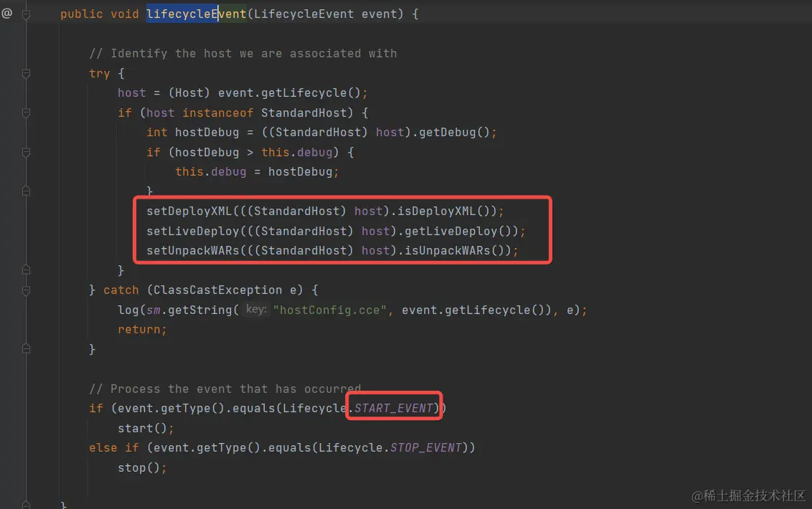Click StandardHost in the instanceof line
Image resolution: width=812 pixels, height=509 pixels.
point(303,113)
